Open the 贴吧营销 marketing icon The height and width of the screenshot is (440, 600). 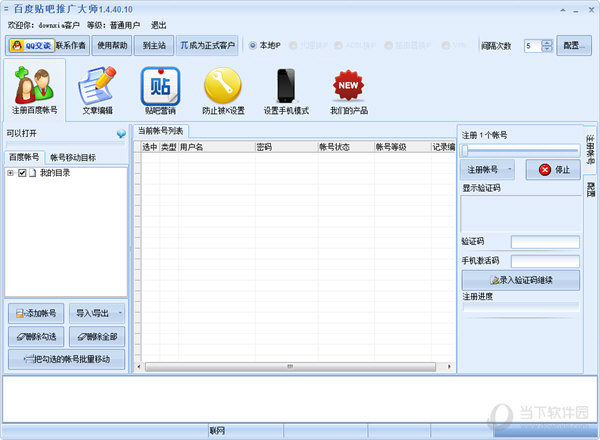pyautogui.click(x=160, y=90)
